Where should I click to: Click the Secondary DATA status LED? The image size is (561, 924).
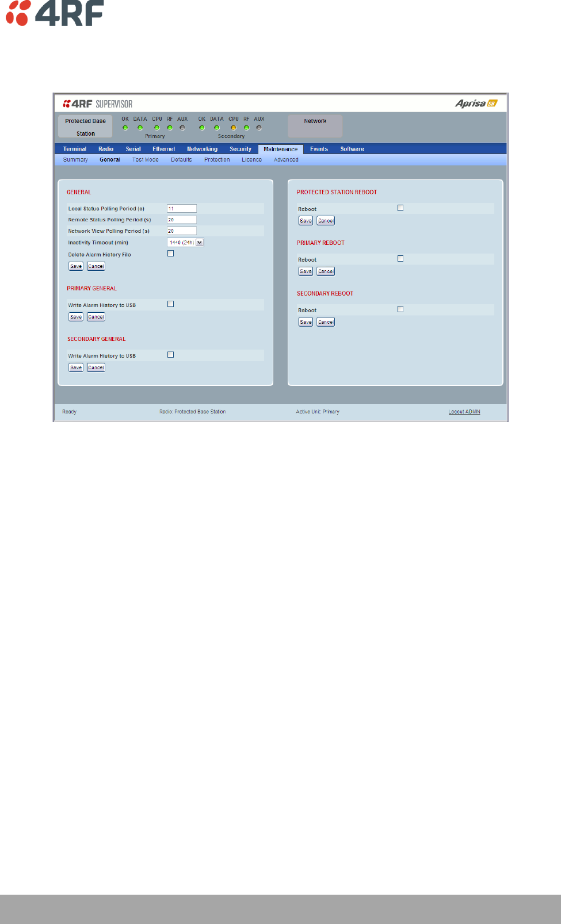click(x=216, y=128)
